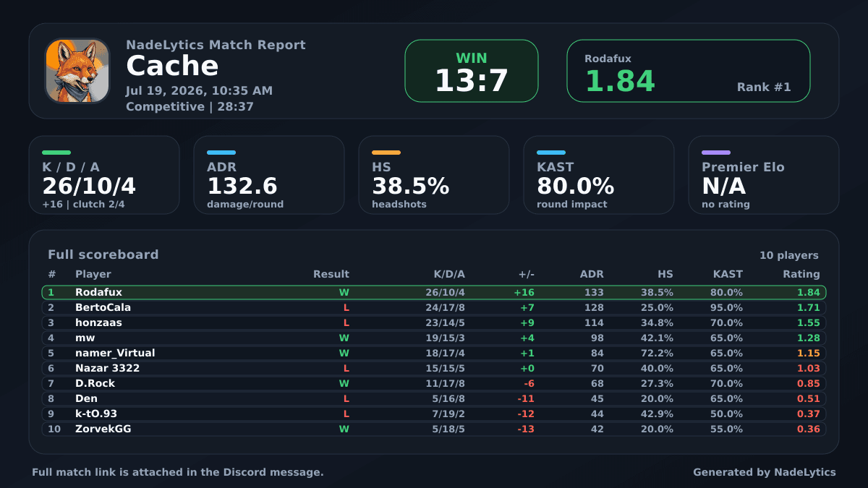The height and width of the screenshot is (488, 868).
Task: Click the 72.2% headshot cell
Action: tap(657, 354)
